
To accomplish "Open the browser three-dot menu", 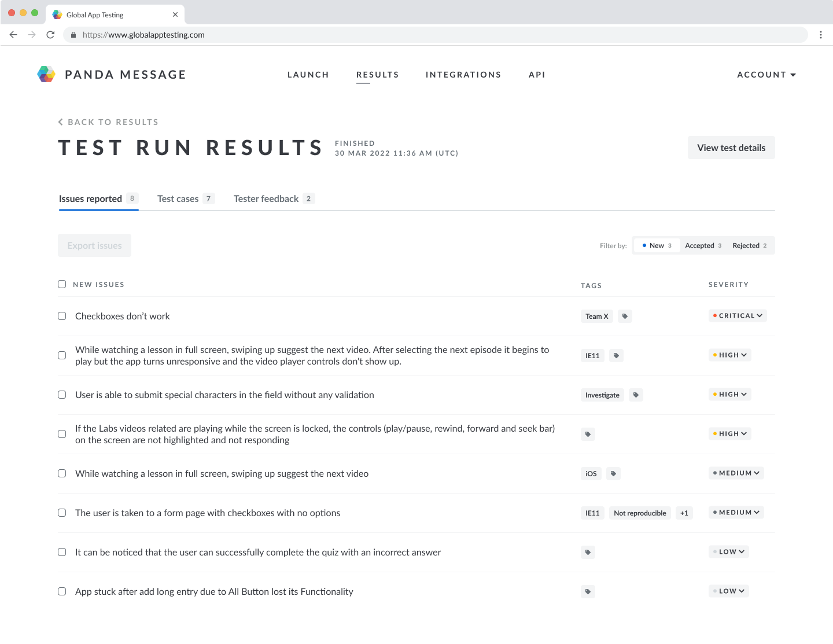I will [x=820, y=35].
